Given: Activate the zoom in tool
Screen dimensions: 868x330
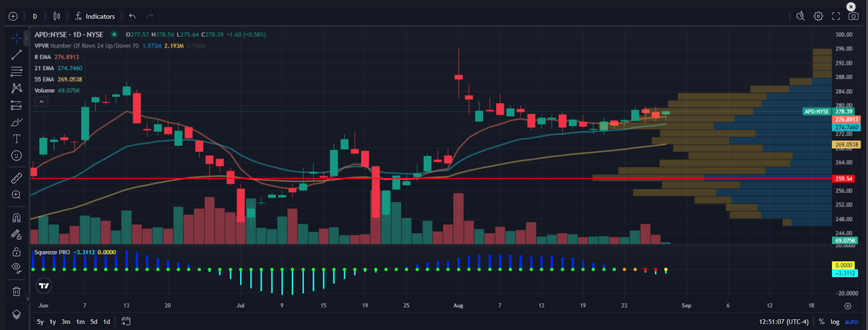Looking at the screenshot, I should coord(17,195).
